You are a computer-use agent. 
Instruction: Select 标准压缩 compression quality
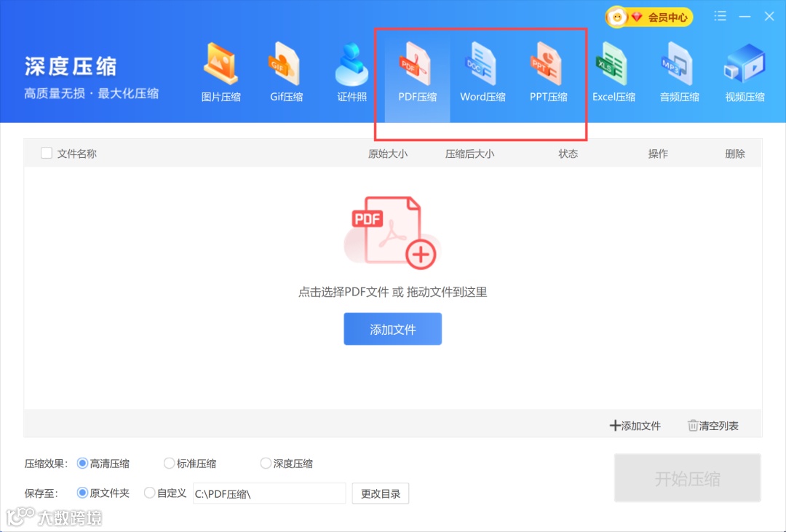[x=190, y=464]
